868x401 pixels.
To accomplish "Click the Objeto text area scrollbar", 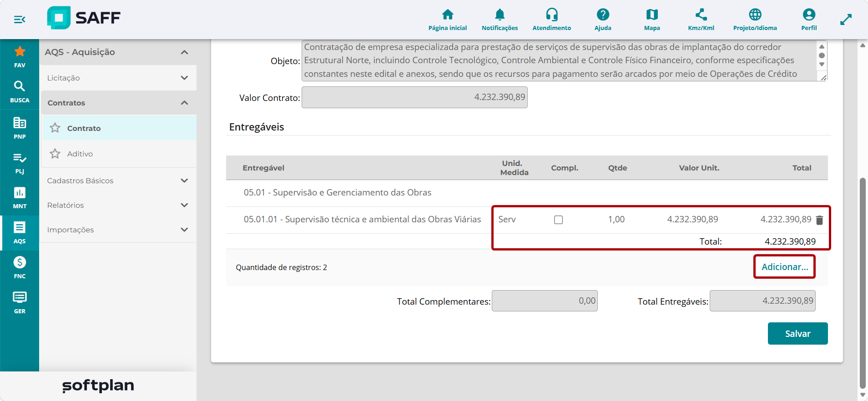I will (822, 55).
